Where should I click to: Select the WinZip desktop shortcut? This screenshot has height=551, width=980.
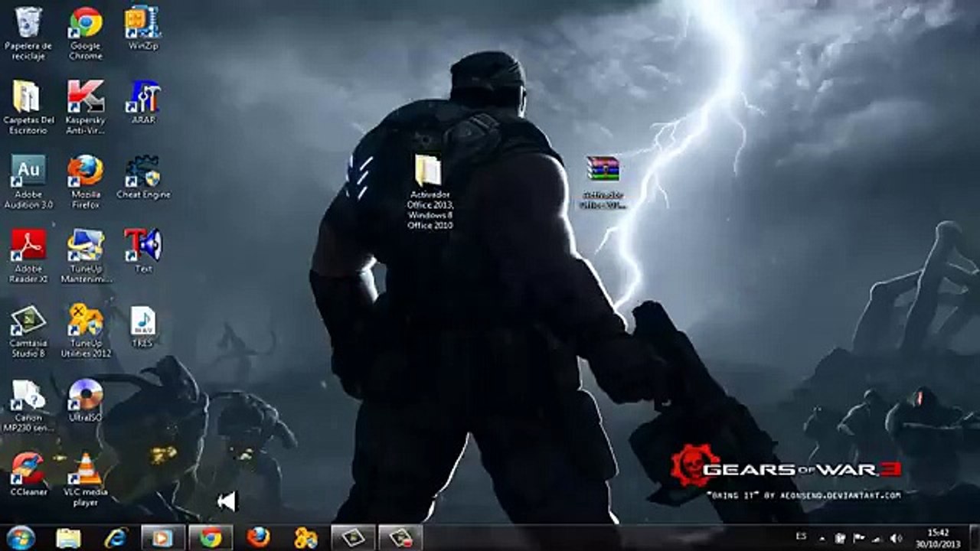coord(143,28)
